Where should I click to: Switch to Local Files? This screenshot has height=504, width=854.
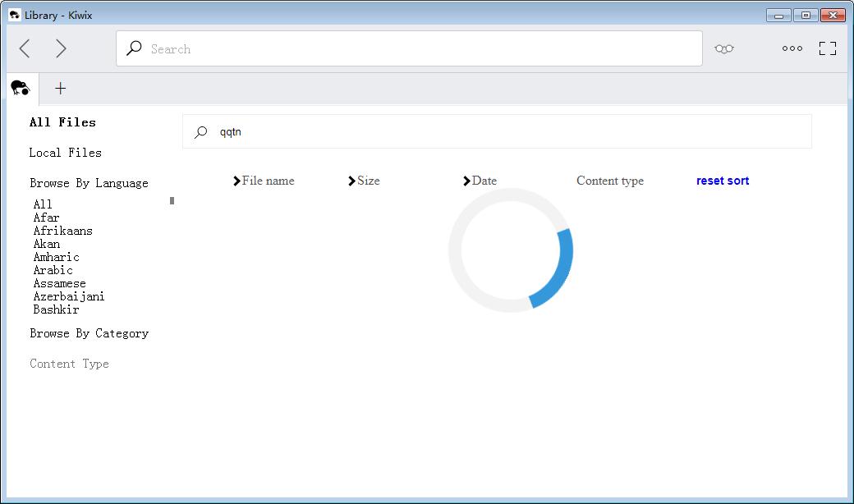point(66,153)
